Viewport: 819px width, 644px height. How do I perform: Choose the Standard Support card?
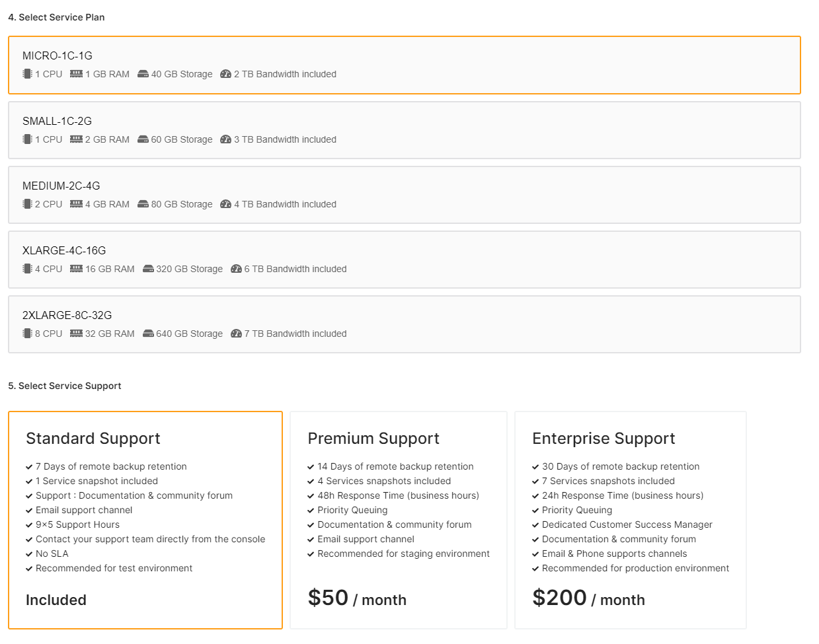pyautogui.click(x=145, y=520)
